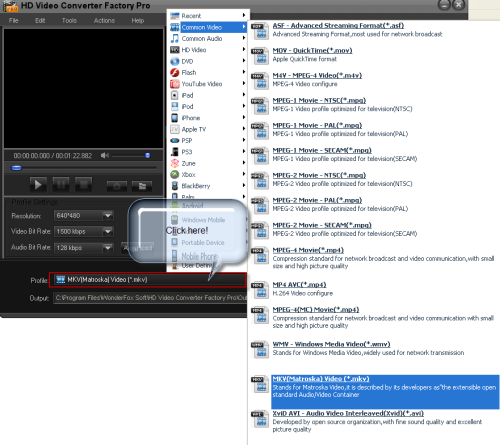
Task: Select Common Video category
Action: (x=208, y=27)
